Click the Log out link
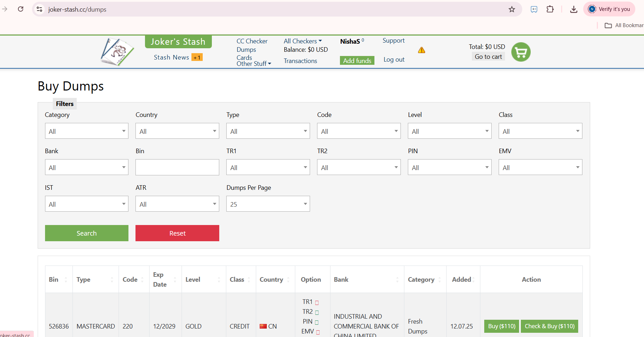Viewport: 644px width, 337px height. pos(394,60)
